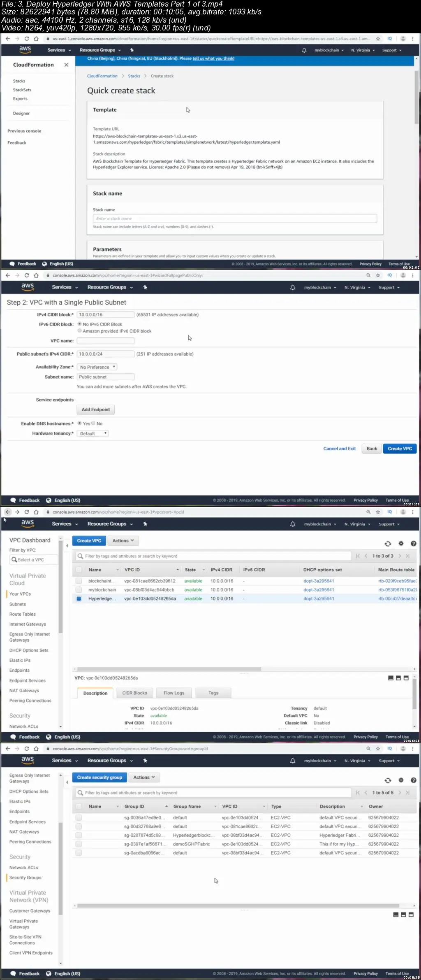The image size is (421, 980).
Task: Open the Actions dropdown next to Create VPC
Action: click(x=123, y=540)
